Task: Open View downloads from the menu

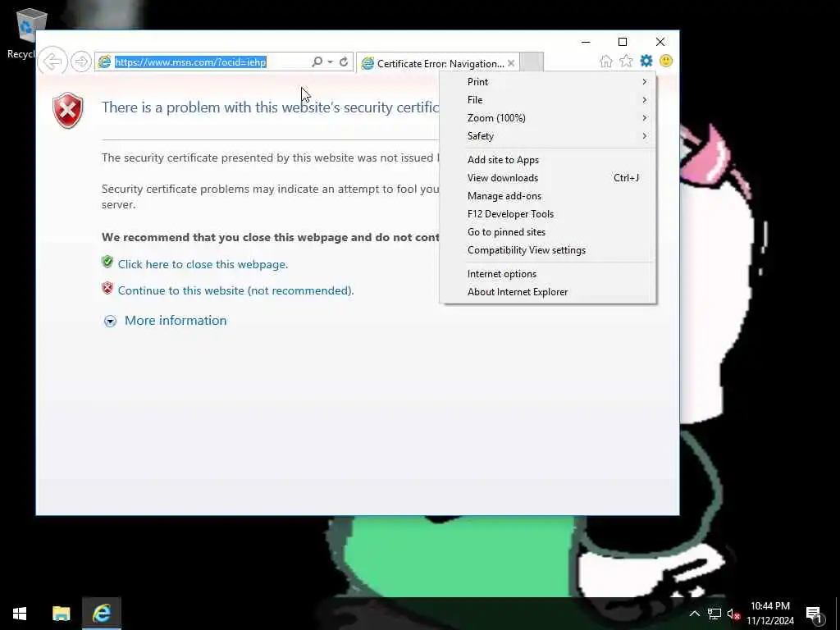Action: [x=547, y=178]
